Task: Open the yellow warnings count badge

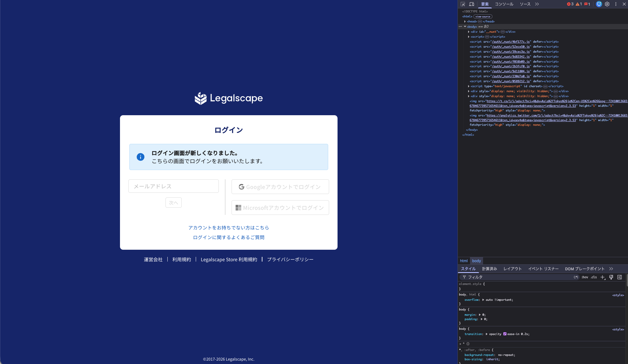Action: pyautogui.click(x=579, y=4)
